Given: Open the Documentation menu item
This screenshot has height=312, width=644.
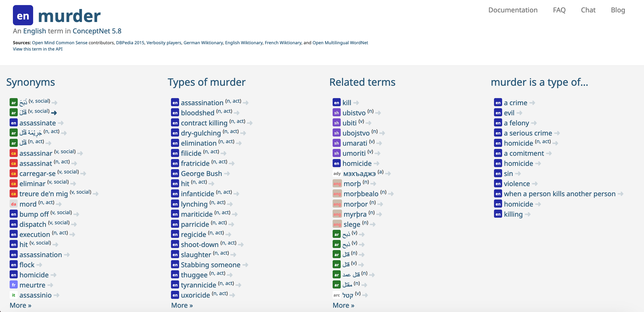Looking at the screenshot, I should tap(513, 10).
